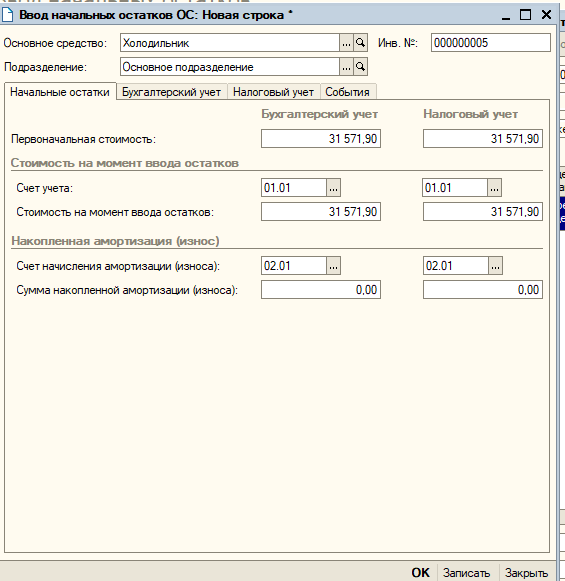The width and height of the screenshot is (565, 581).
Task: Switch to Начальные остатки tab
Action: click(x=60, y=92)
